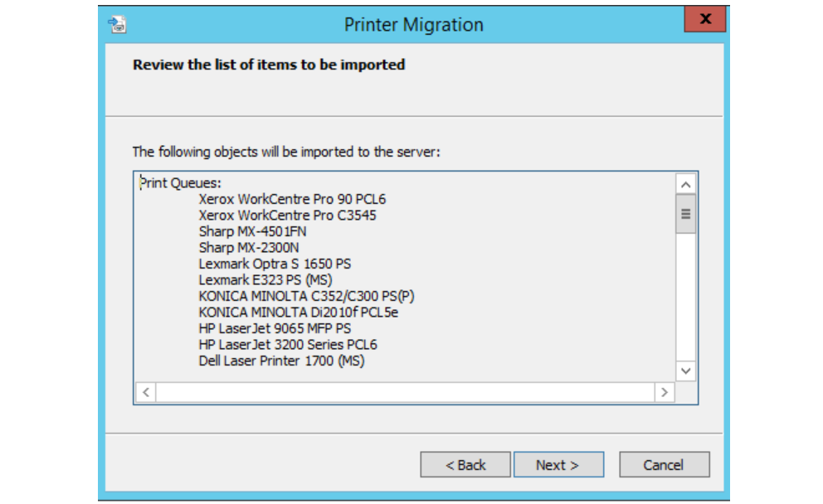
Task: Click KONICA MINOLTA C352/C300 PS(P) line
Action: pos(306,296)
